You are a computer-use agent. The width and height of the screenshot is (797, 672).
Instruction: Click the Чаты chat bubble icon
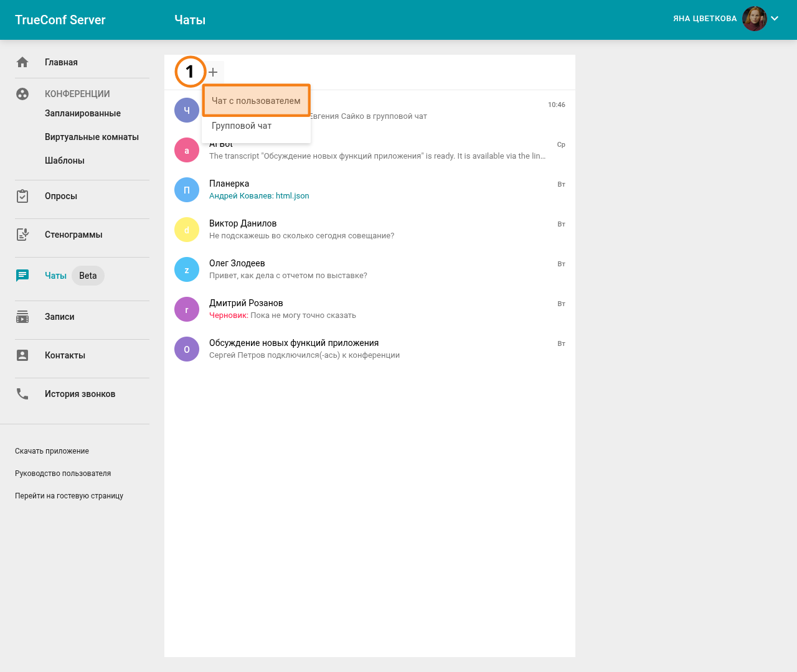click(x=22, y=276)
